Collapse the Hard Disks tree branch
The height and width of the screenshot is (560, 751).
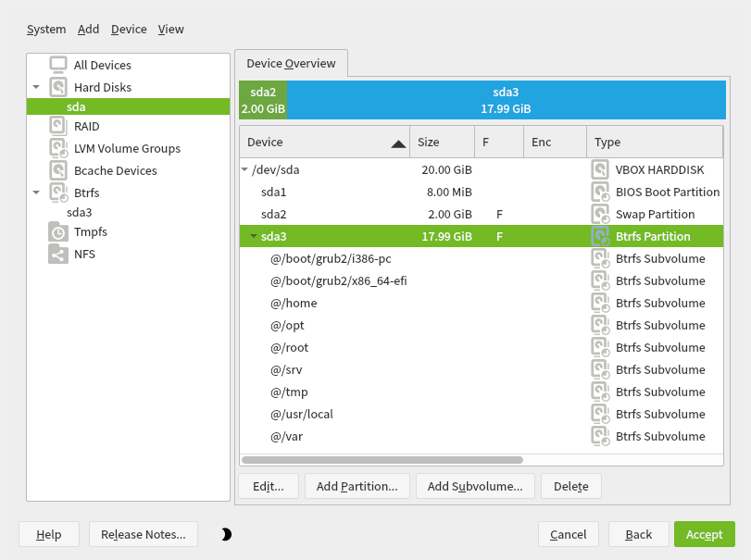coord(36,87)
